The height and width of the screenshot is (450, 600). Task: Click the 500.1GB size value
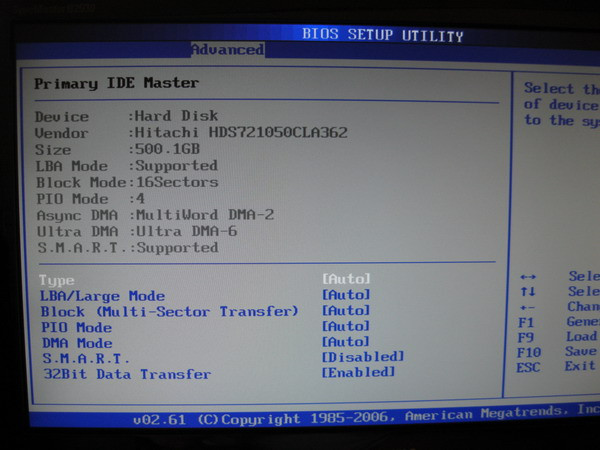pyautogui.click(x=168, y=149)
